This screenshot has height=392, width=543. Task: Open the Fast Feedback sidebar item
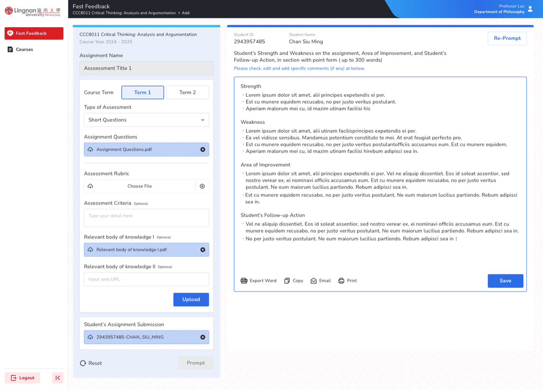coord(34,34)
